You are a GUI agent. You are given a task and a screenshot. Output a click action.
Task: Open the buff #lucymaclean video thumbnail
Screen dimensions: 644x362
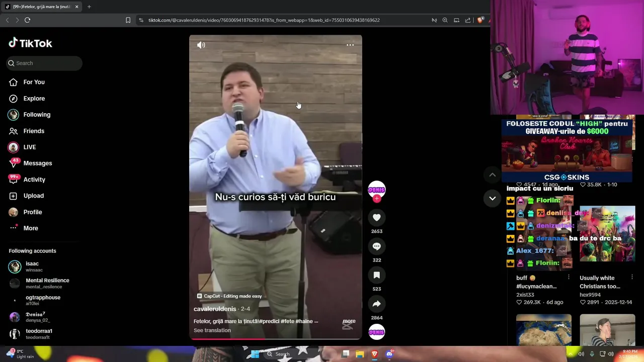pos(544,233)
